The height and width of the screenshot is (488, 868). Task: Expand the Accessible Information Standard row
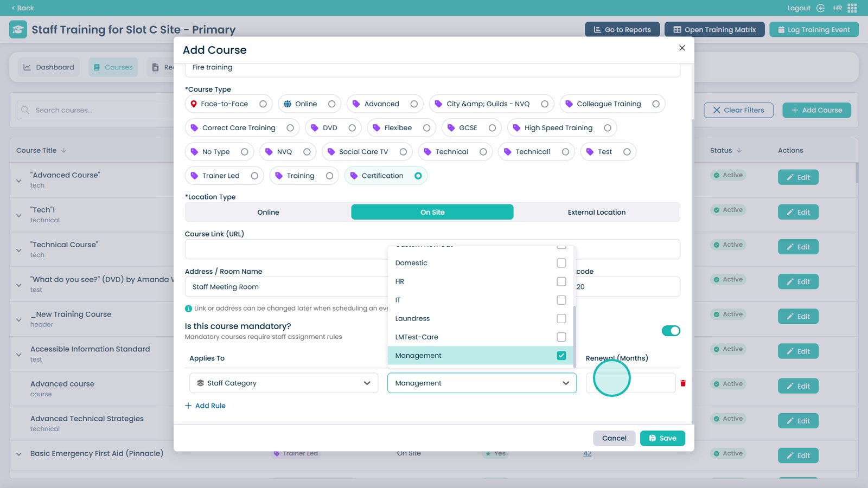pos(19,355)
